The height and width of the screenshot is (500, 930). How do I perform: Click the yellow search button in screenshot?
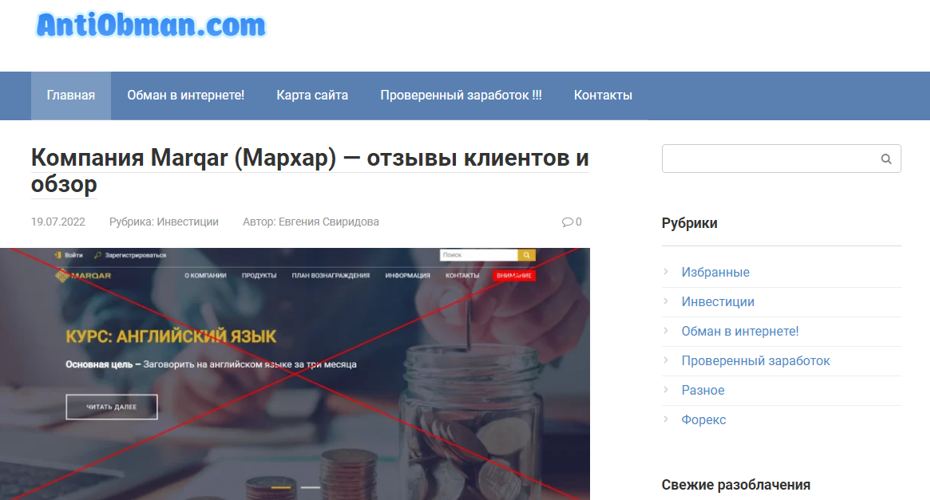[x=527, y=255]
